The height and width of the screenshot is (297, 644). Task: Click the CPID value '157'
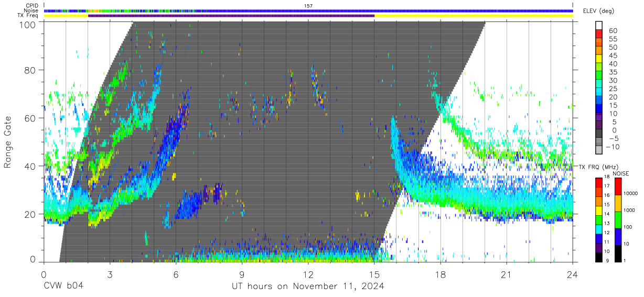tap(308, 5)
